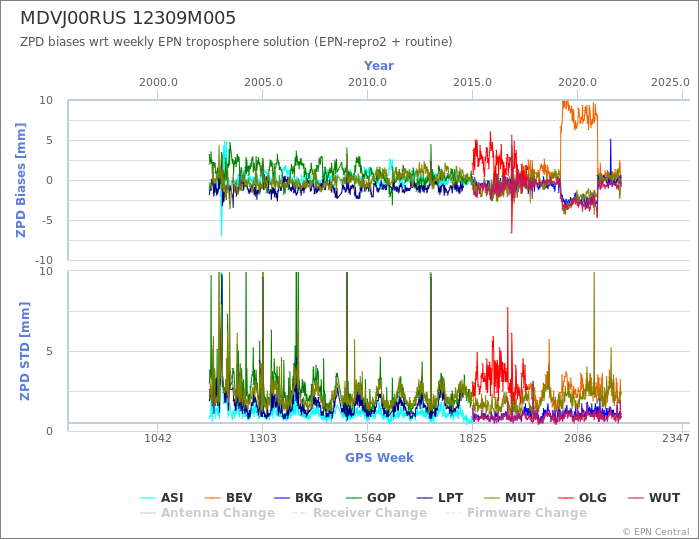Image resolution: width=700 pixels, height=540 pixels.
Task: Toggle the ASI series in the legend
Action: 162,498
